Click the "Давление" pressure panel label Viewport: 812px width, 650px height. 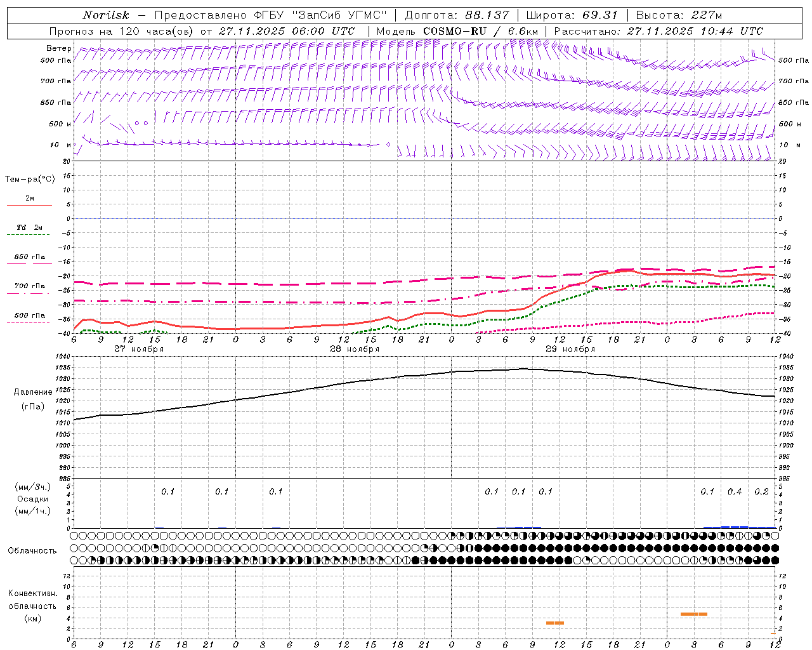click(x=33, y=392)
